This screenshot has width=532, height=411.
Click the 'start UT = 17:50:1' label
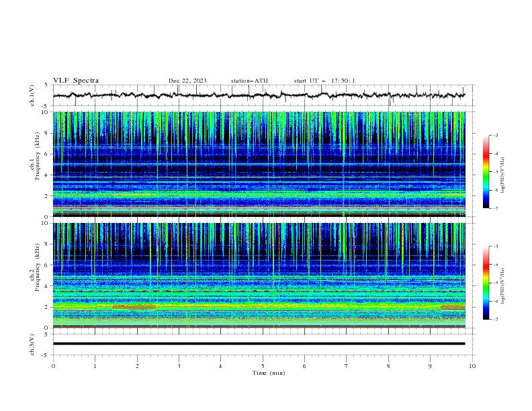click(x=324, y=81)
